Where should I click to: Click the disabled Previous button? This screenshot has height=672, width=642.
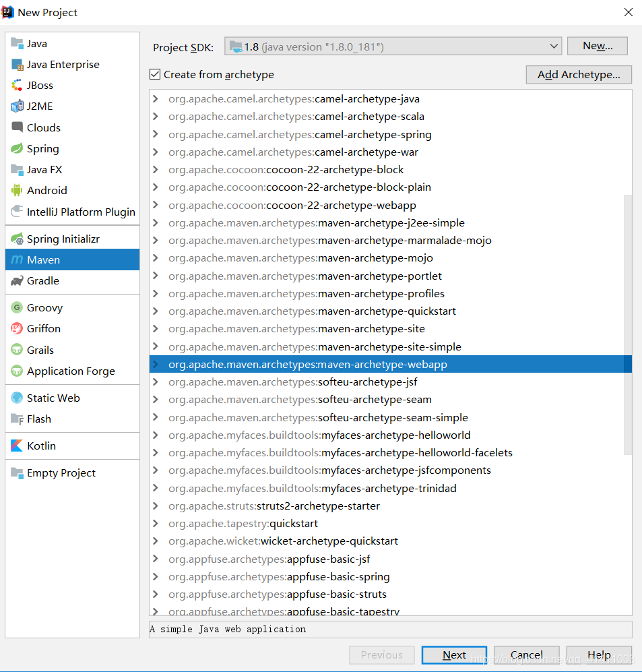[x=381, y=655]
